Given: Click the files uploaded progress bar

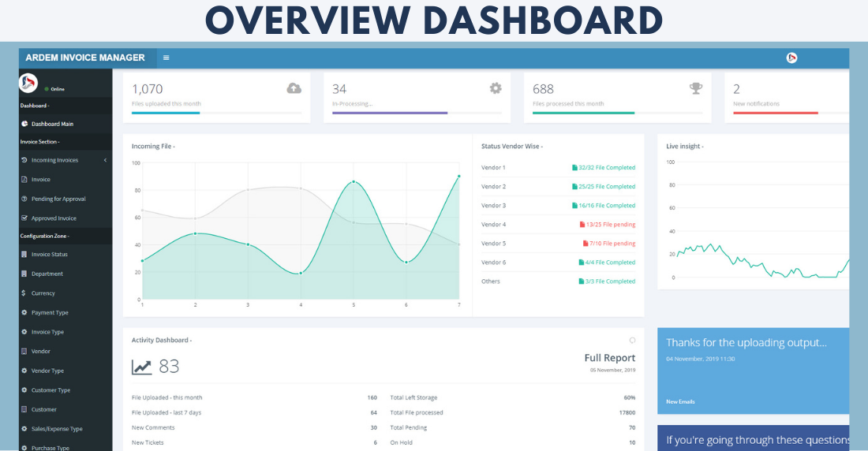Looking at the screenshot, I should (x=216, y=114).
